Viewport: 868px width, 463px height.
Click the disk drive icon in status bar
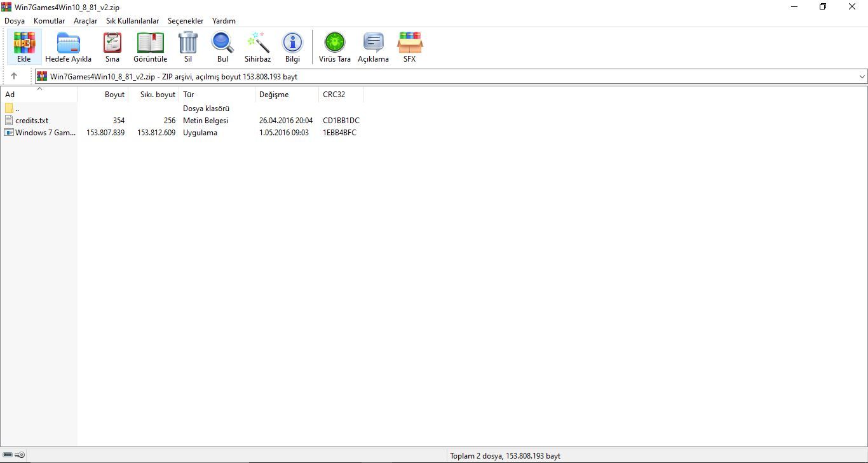(8, 455)
